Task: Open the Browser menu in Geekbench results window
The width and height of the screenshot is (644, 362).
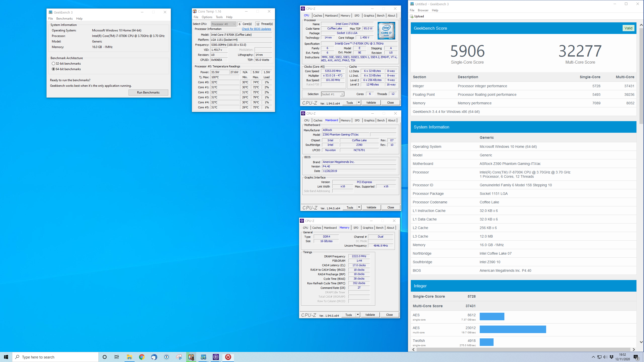Action: pos(423,10)
